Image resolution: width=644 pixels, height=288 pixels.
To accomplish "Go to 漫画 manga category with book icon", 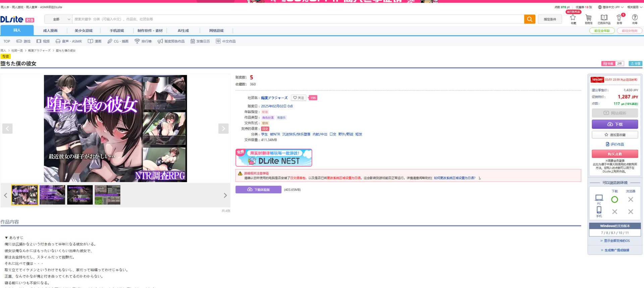I will (x=95, y=41).
